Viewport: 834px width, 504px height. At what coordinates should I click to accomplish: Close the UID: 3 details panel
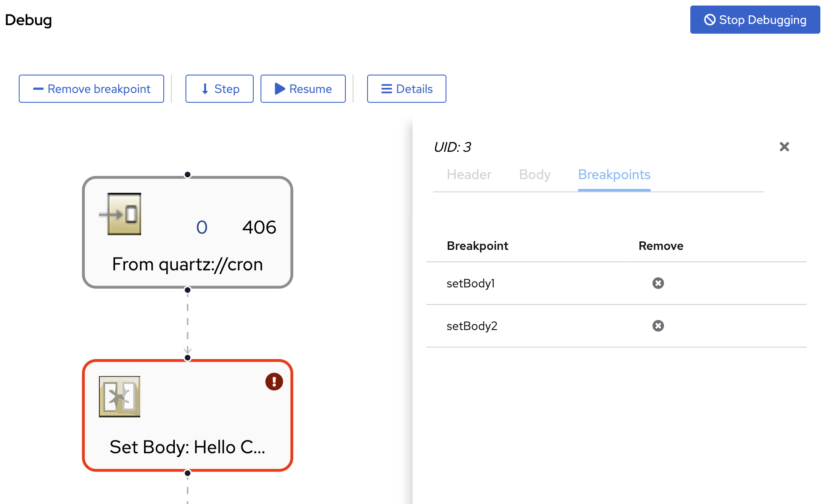784,147
